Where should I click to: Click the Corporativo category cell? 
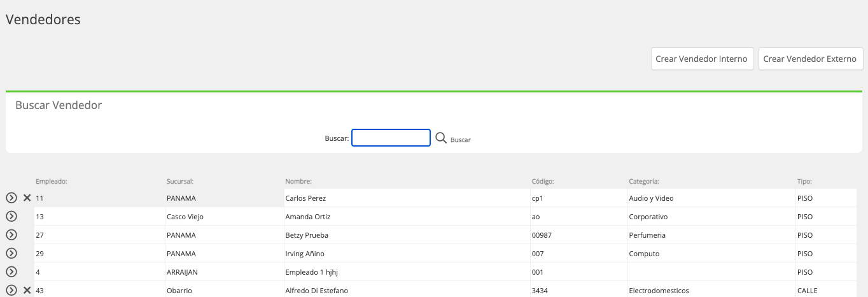point(711,217)
